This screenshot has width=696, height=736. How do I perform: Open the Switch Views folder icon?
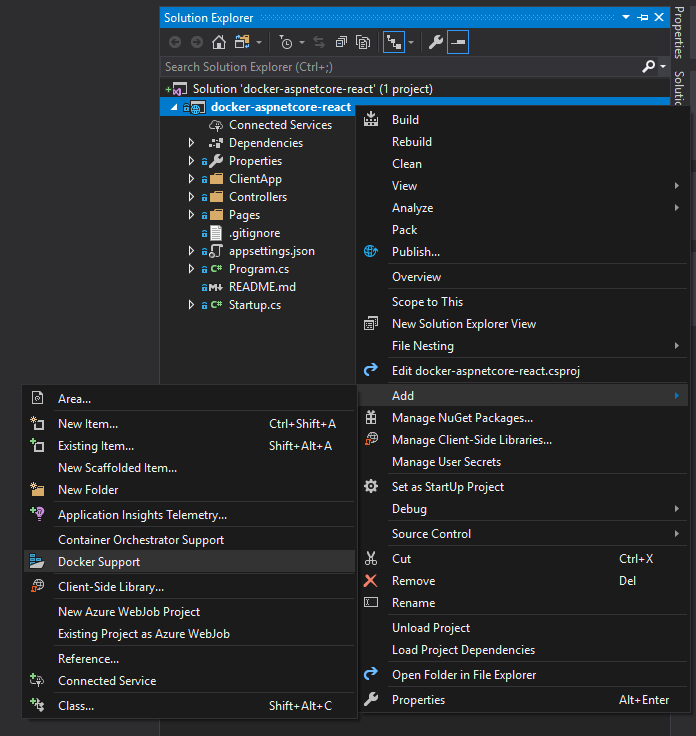coord(242,42)
